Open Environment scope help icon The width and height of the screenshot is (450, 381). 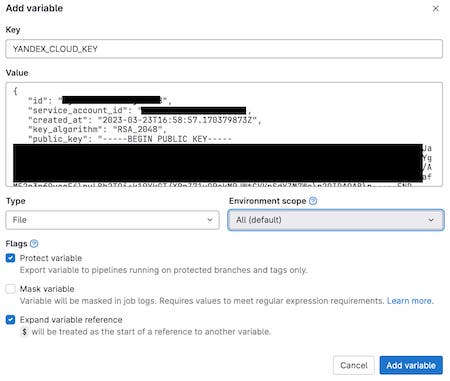[x=313, y=201]
